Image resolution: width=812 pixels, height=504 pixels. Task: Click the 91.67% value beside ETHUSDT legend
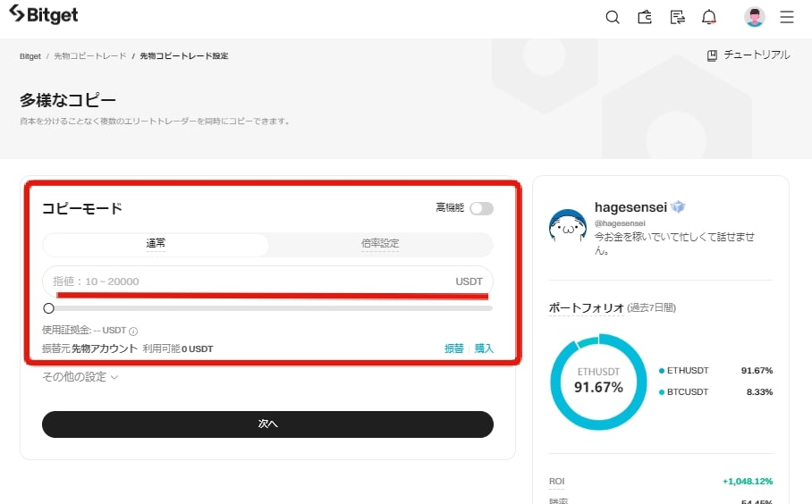tap(757, 371)
